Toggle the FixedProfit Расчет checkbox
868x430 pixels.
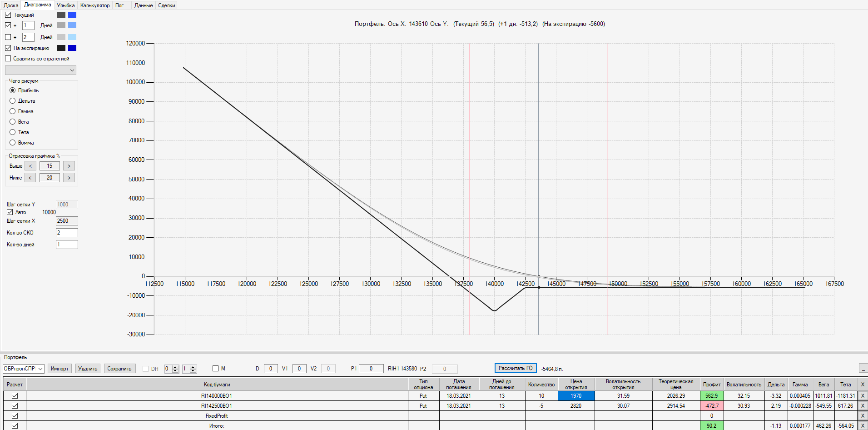point(15,416)
